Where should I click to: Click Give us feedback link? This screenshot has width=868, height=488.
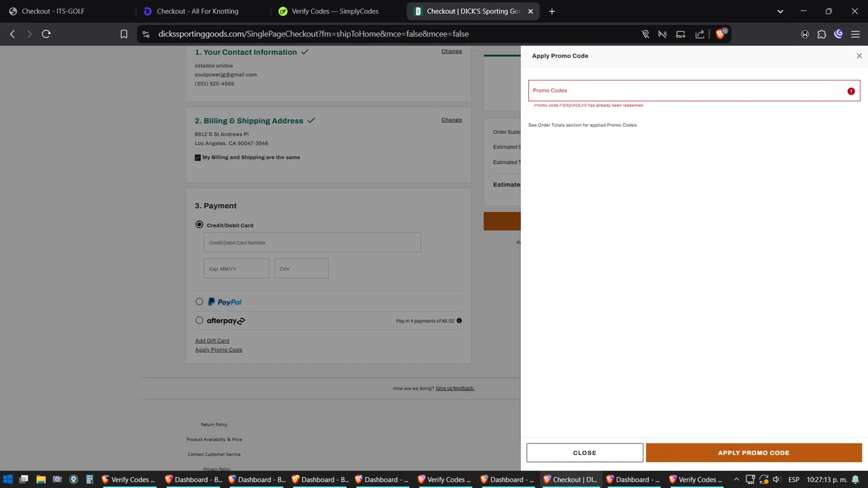pyautogui.click(x=455, y=388)
